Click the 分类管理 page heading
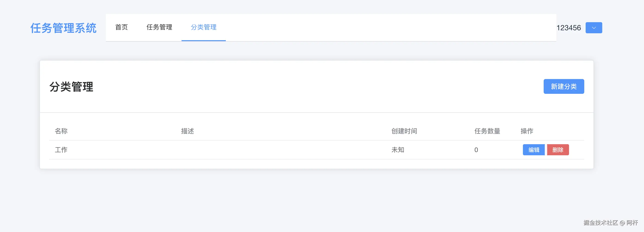644x232 pixels. click(71, 87)
